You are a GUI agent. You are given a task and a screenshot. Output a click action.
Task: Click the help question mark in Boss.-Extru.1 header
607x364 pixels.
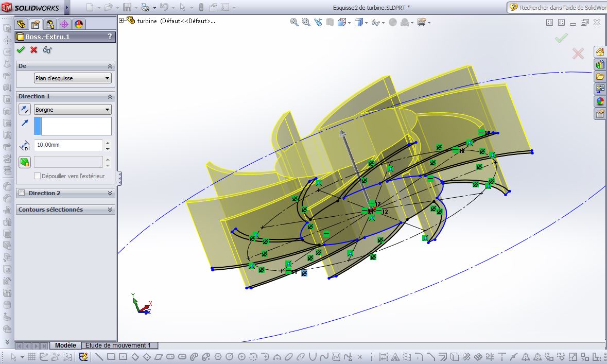(x=110, y=37)
